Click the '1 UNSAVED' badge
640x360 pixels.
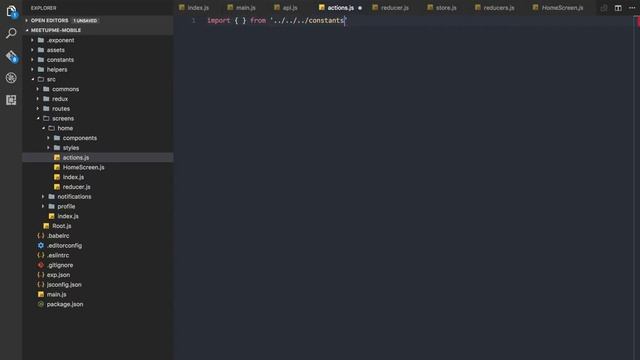(x=85, y=20)
